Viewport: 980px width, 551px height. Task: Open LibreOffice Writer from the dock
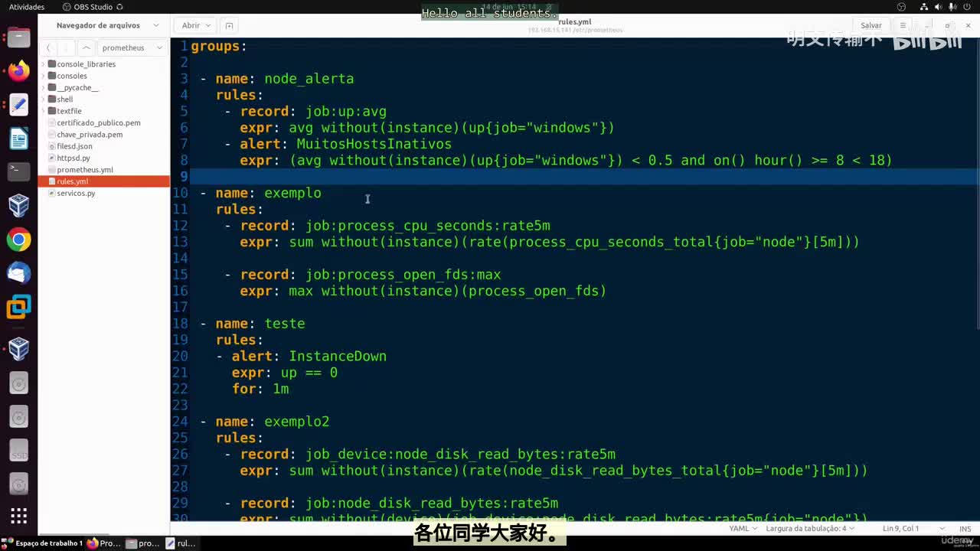pyautogui.click(x=18, y=139)
